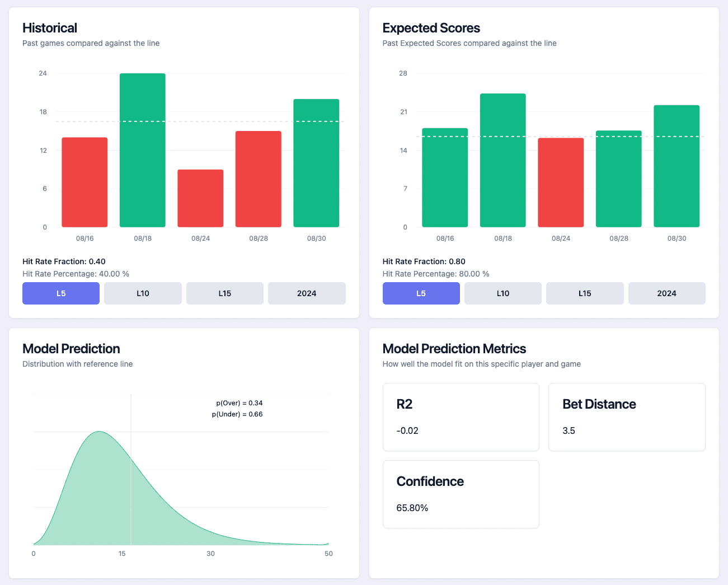Click the Confidence metric card
This screenshot has width=728, height=585.
pyautogui.click(x=461, y=494)
